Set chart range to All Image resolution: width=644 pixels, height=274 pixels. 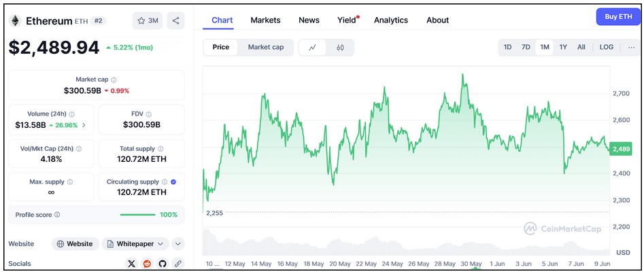(581, 47)
